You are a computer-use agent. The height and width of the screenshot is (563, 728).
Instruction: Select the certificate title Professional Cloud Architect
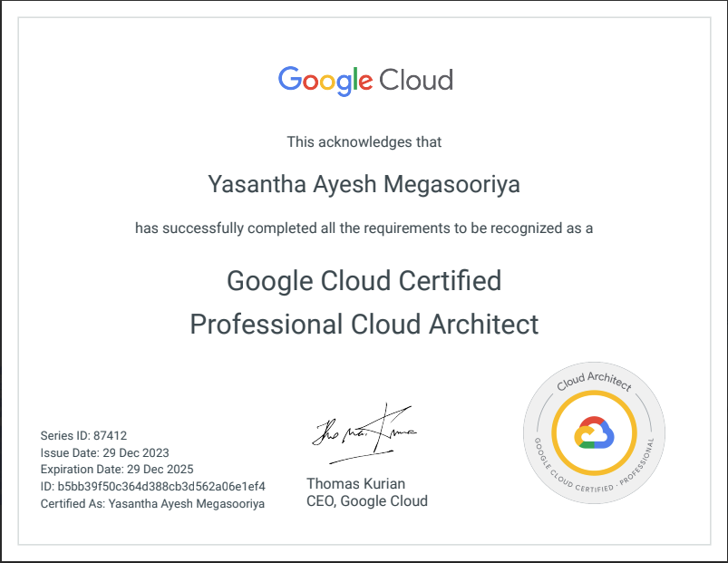coord(364,325)
